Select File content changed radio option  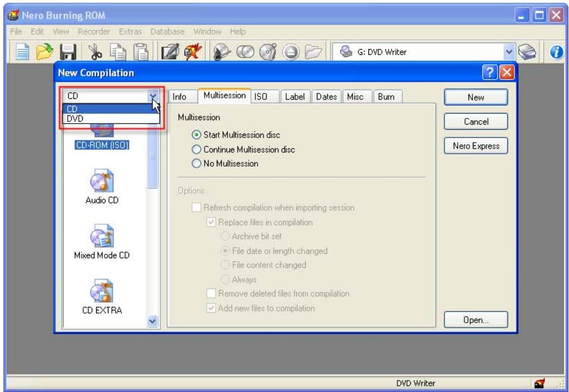coord(225,265)
